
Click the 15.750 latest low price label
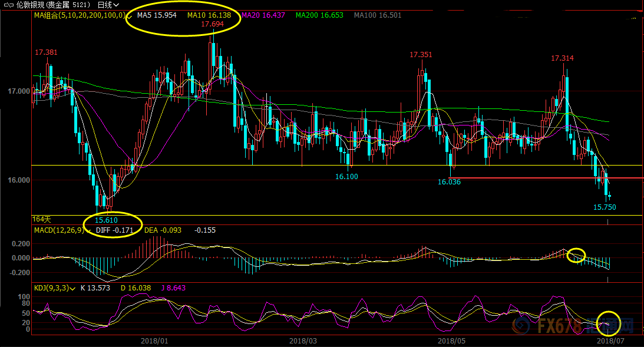pos(604,207)
